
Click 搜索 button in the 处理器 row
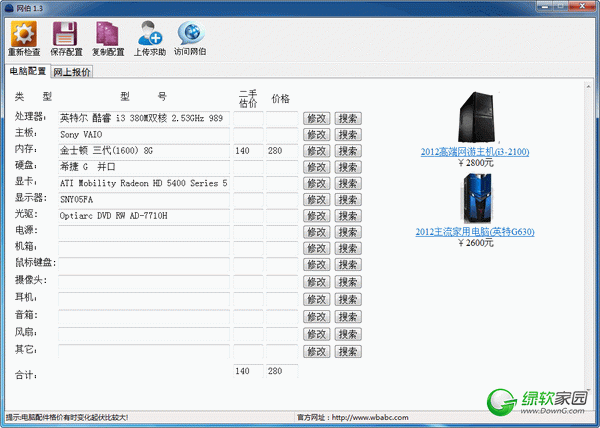tap(348, 119)
